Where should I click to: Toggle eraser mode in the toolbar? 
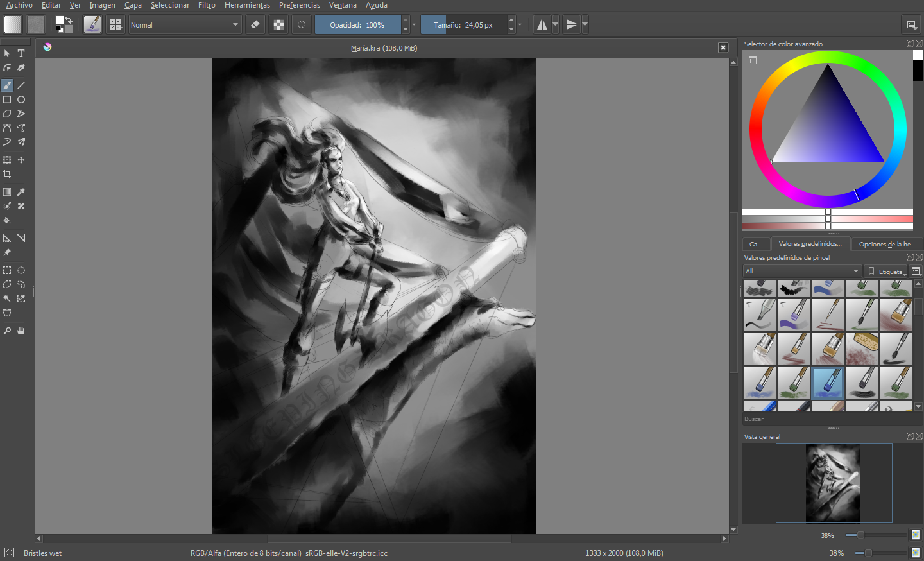(x=255, y=24)
